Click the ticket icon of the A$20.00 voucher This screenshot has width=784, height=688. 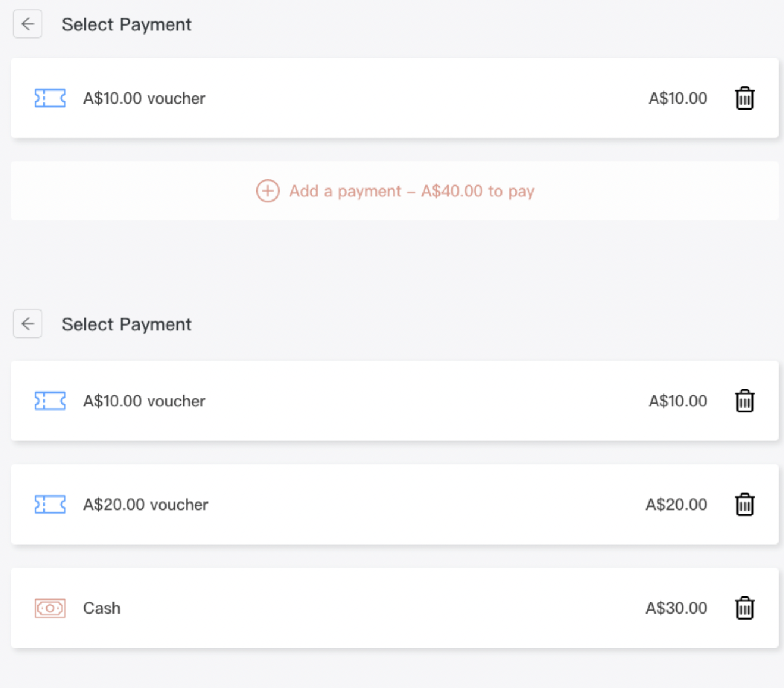pyautogui.click(x=50, y=504)
